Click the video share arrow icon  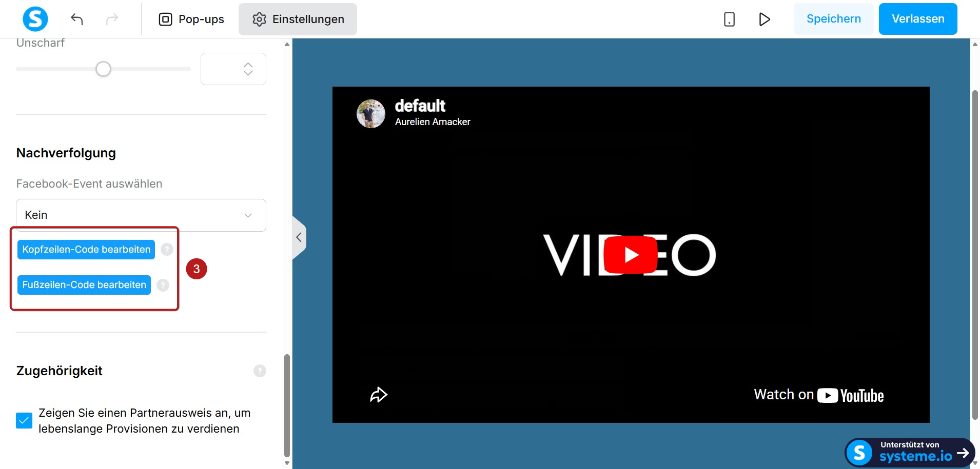pyautogui.click(x=379, y=395)
